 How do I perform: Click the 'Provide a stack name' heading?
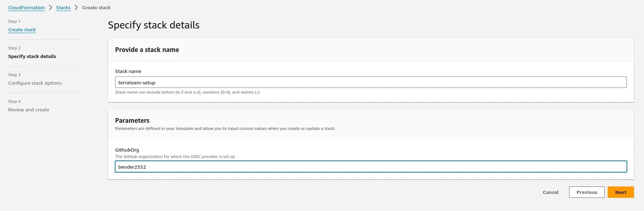[x=147, y=50]
